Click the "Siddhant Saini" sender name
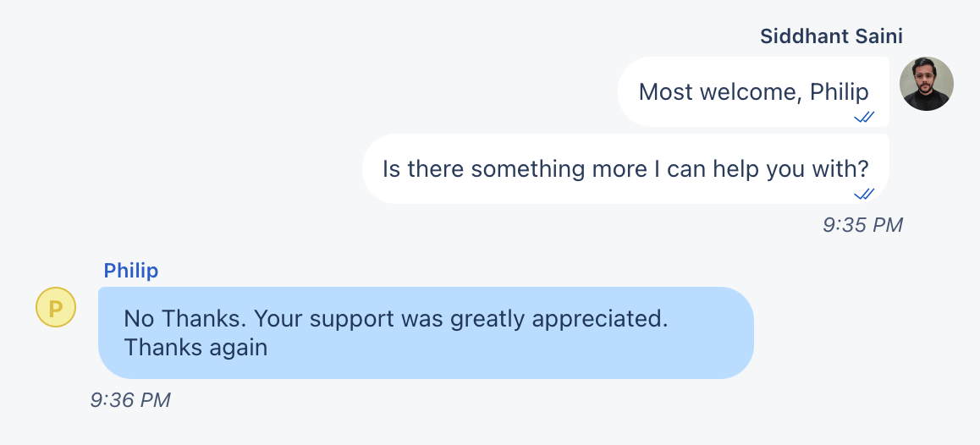The width and height of the screenshot is (980, 445). click(x=831, y=36)
